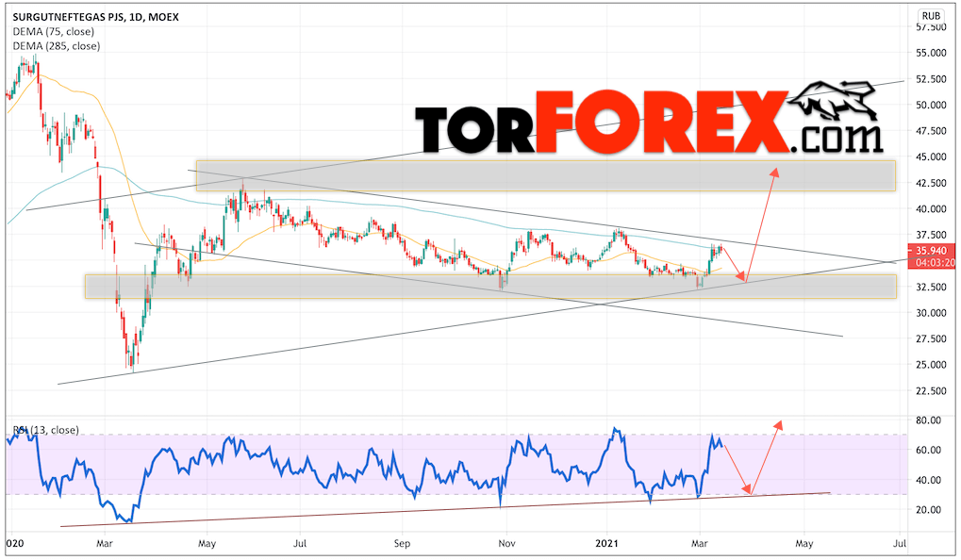Click the 45.000 price axis label
The image size is (961, 560).
(931, 156)
